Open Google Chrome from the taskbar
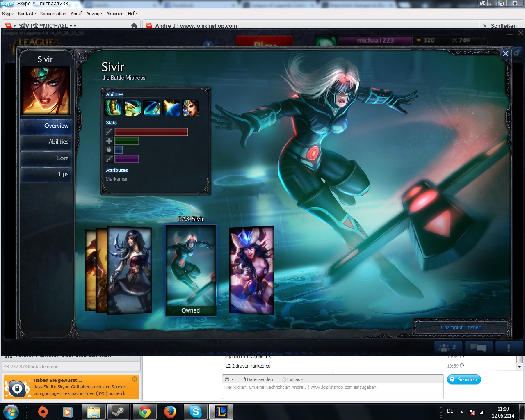The width and height of the screenshot is (525, 420). click(144, 411)
